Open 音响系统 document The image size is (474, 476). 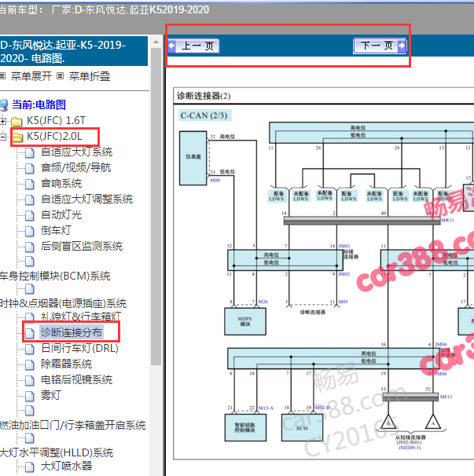click(x=61, y=183)
